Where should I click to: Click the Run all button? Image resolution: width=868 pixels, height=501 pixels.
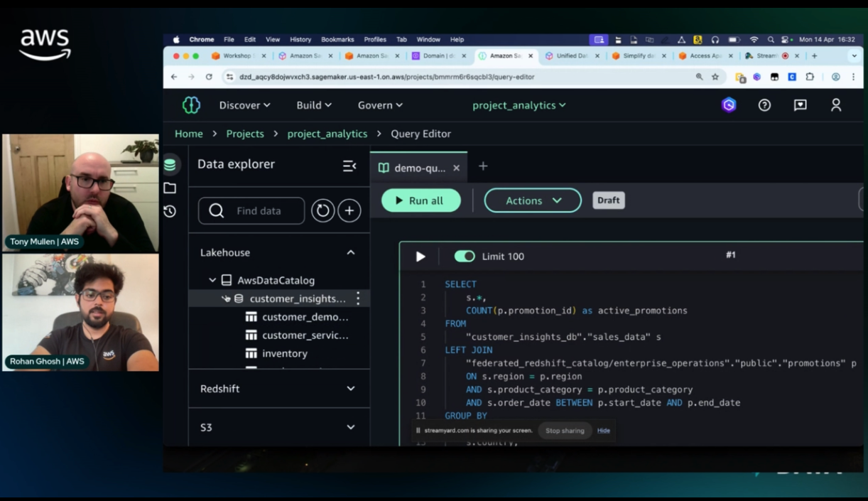point(421,200)
